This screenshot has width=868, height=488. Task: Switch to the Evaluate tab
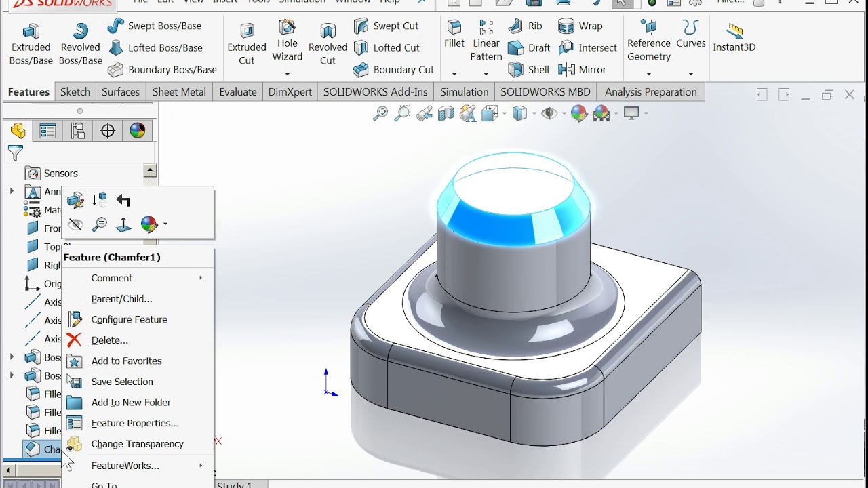(x=238, y=92)
